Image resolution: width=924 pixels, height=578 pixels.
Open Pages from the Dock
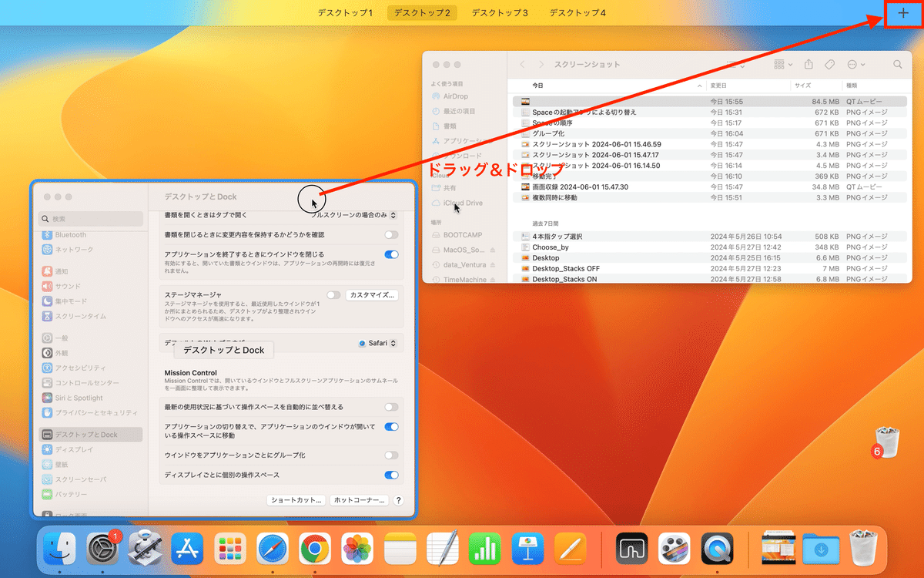[x=570, y=549]
